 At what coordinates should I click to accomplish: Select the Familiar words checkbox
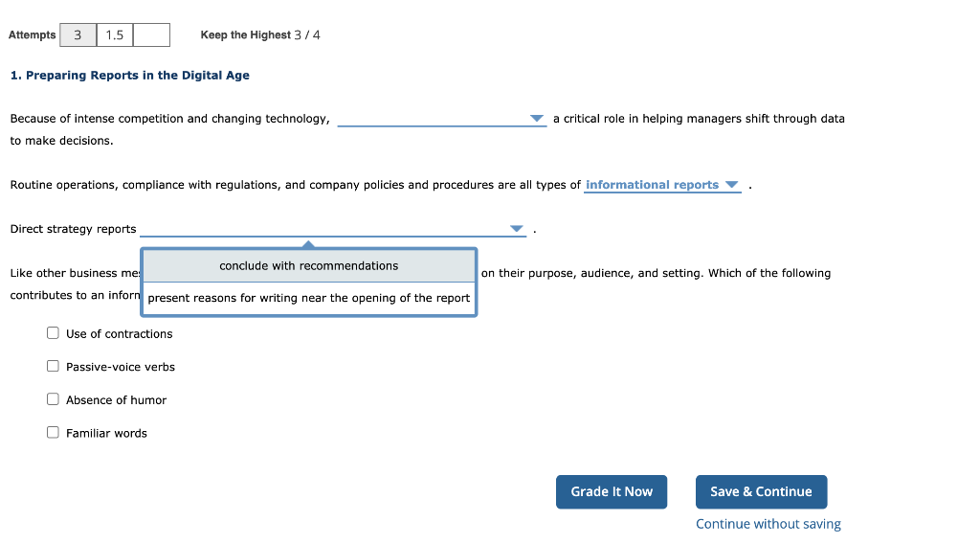(54, 433)
